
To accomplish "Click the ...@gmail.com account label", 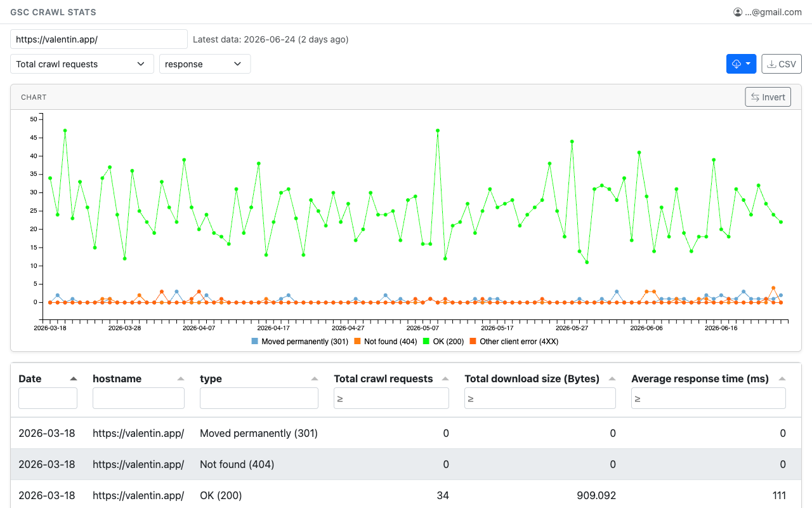I will pos(773,12).
